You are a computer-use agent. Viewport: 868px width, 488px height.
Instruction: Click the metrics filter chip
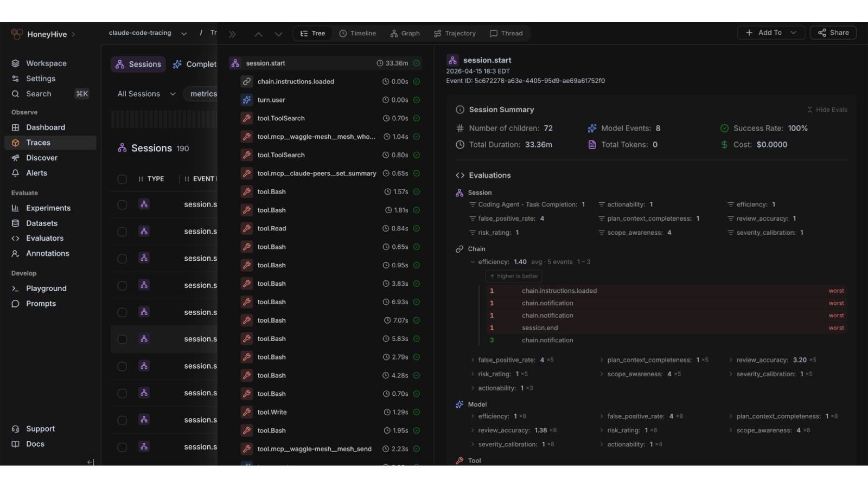pyautogui.click(x=201, y=94)
